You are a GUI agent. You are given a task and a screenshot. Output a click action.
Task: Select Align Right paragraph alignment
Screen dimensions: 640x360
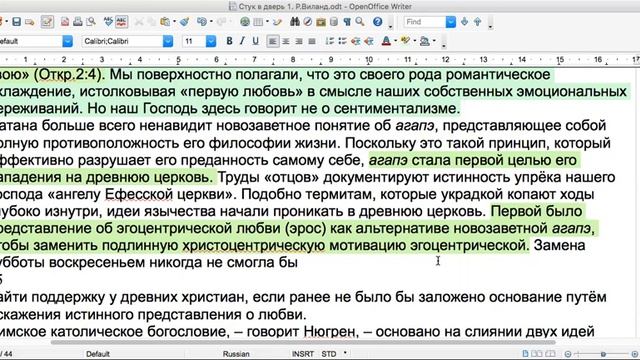coord(299,41)
